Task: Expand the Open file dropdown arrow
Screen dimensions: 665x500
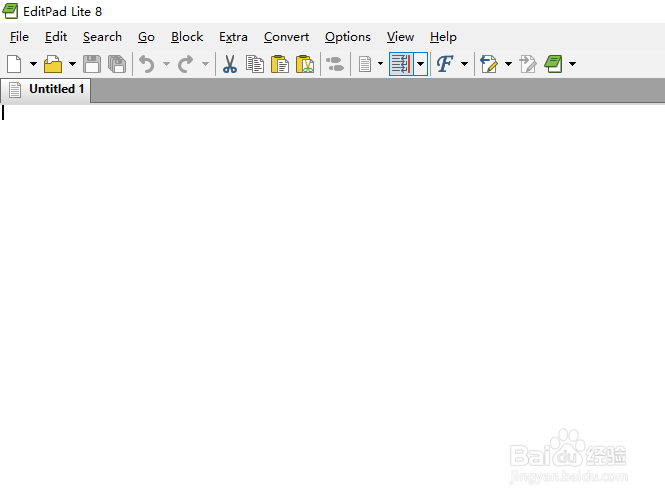Action: [73, 64]
